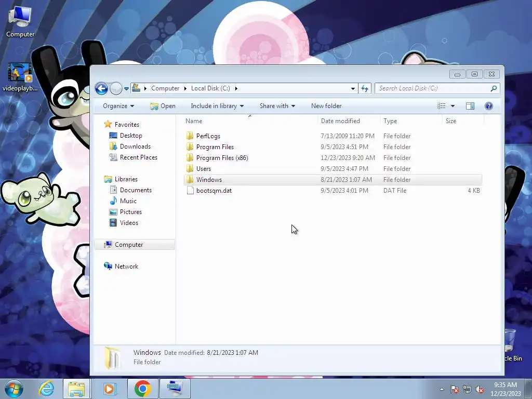Select Local Disk (C:) in address path

coord(210,88)
